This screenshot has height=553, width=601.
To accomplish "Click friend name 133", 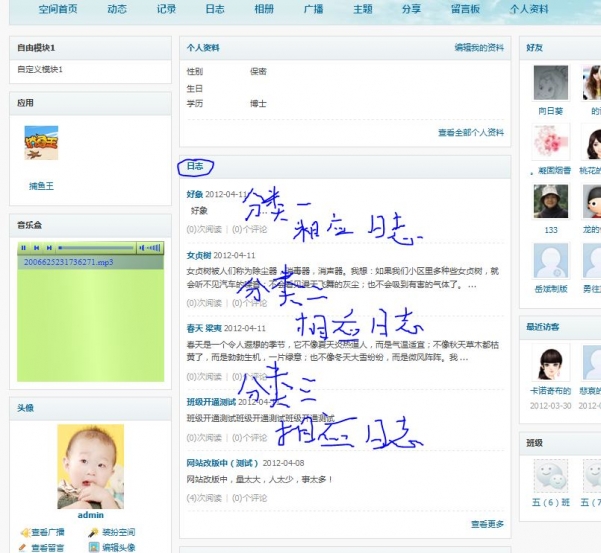I will tap(551, 230).
